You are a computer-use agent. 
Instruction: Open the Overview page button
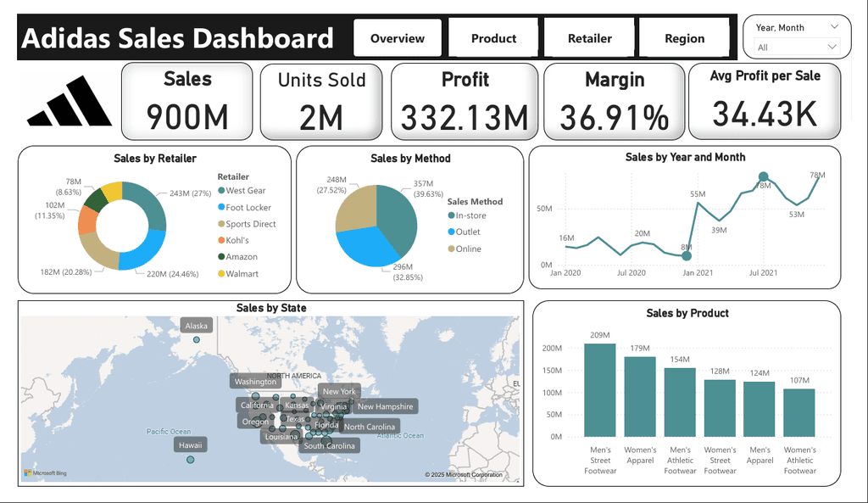click(398, 38)
